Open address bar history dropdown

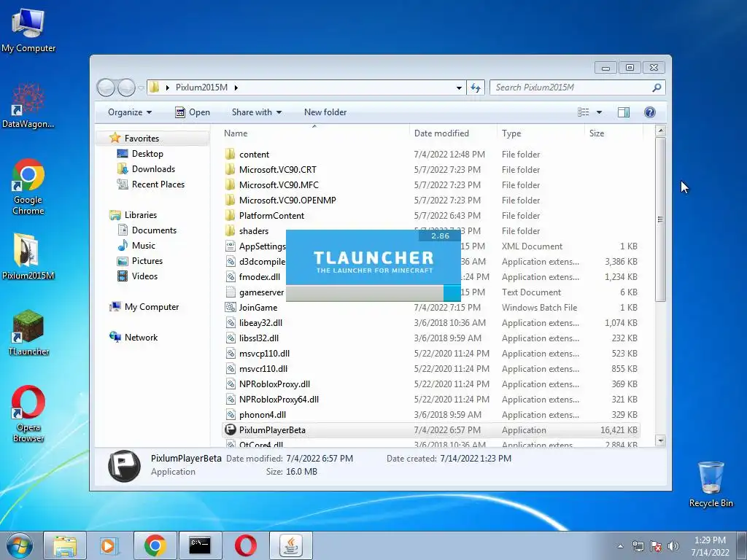(x=459, y=87)
